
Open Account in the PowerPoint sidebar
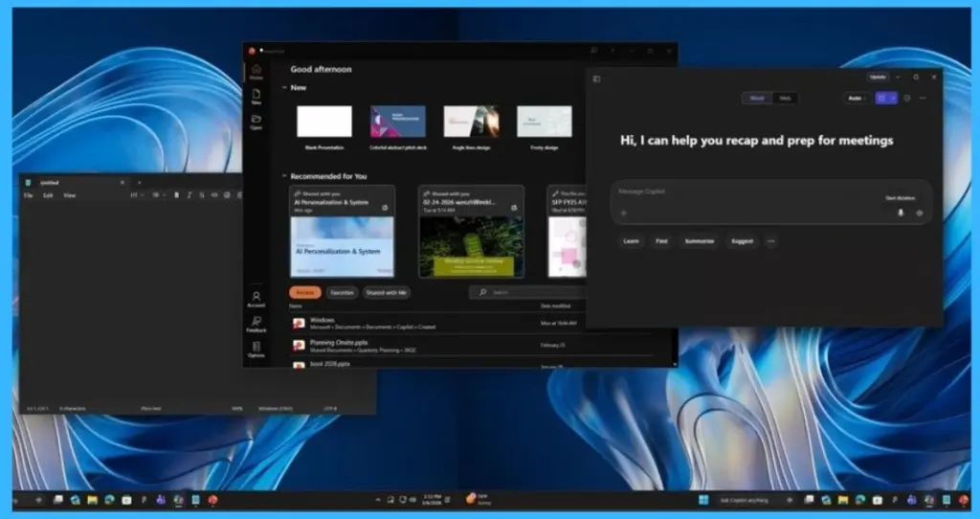[x=256, y=299]
